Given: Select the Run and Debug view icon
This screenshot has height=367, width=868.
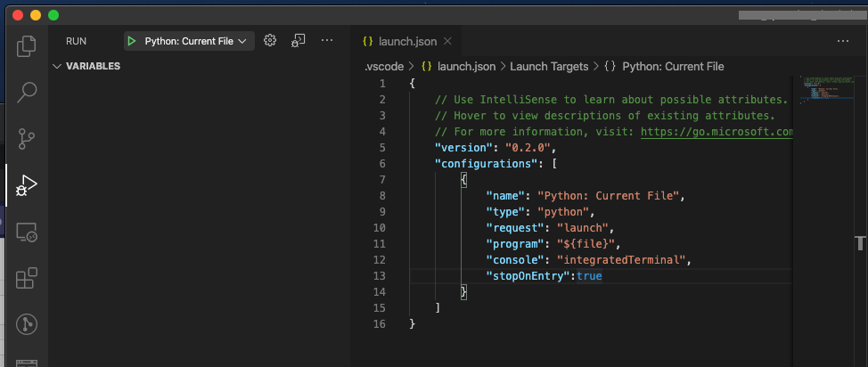Looking at the screenshot, I should (27, 185).
